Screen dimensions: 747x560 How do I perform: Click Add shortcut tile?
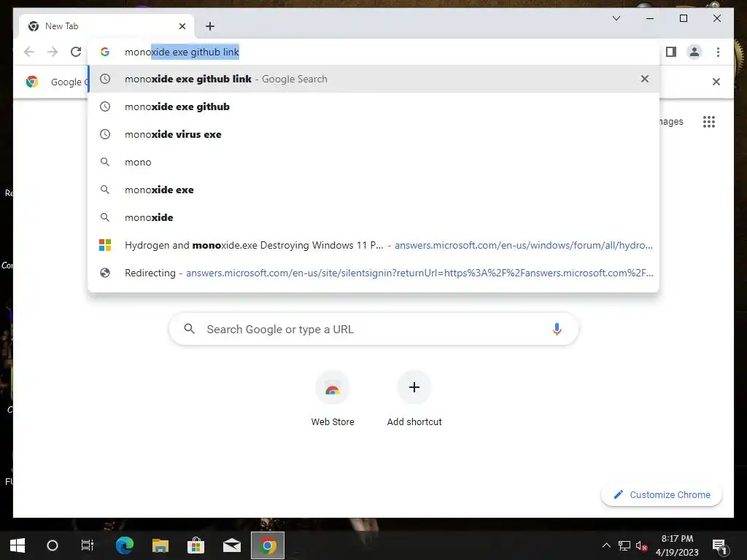pyautogui.click(x=414, y=399)
